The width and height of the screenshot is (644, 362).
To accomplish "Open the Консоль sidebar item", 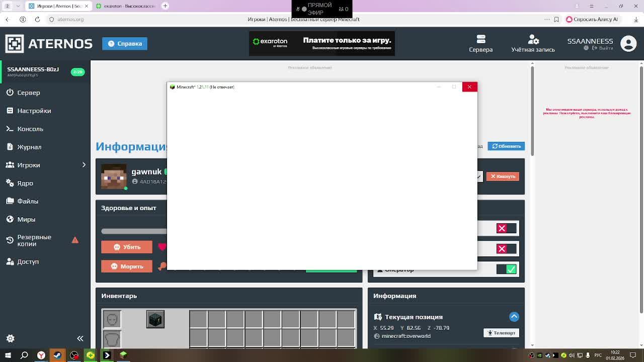I will coord(25,129).
